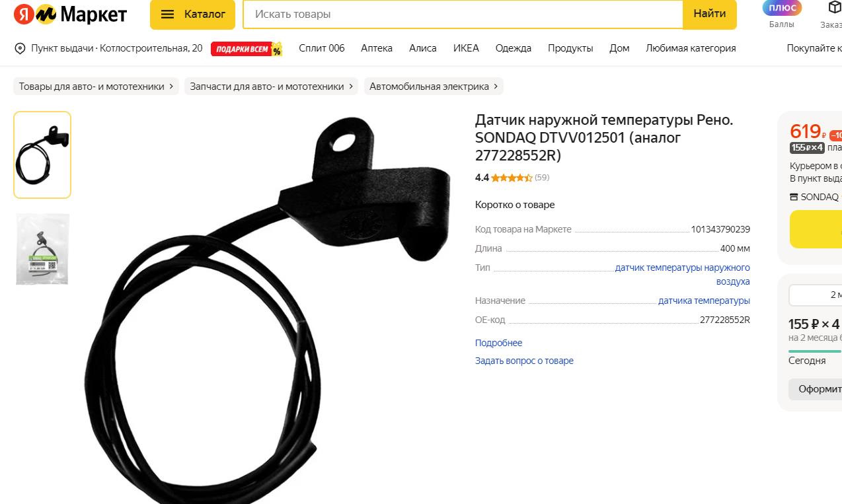Expand the Запчасти для авто- и мототехники breadcrumb
Screen dimensions: 842x504
[x=272, y=87]
